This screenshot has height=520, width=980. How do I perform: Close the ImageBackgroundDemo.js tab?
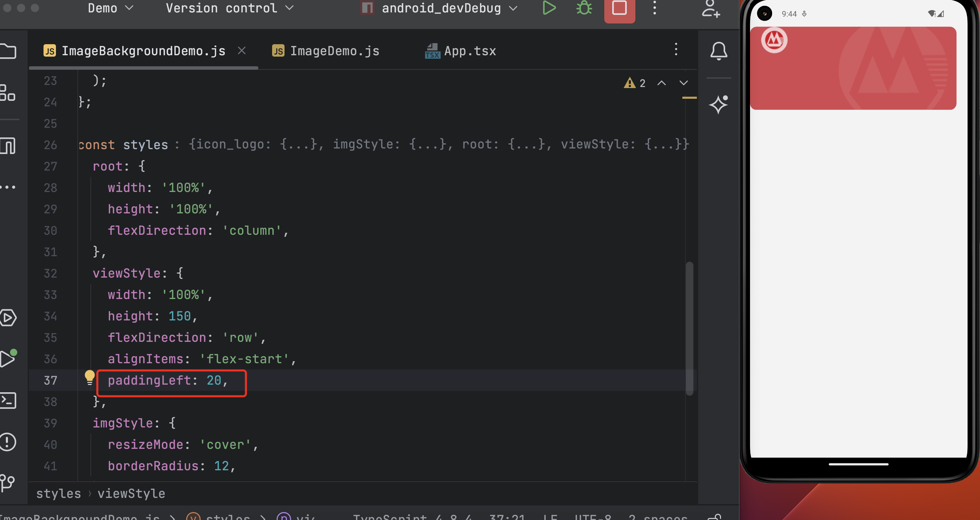[x=242, y=50]
